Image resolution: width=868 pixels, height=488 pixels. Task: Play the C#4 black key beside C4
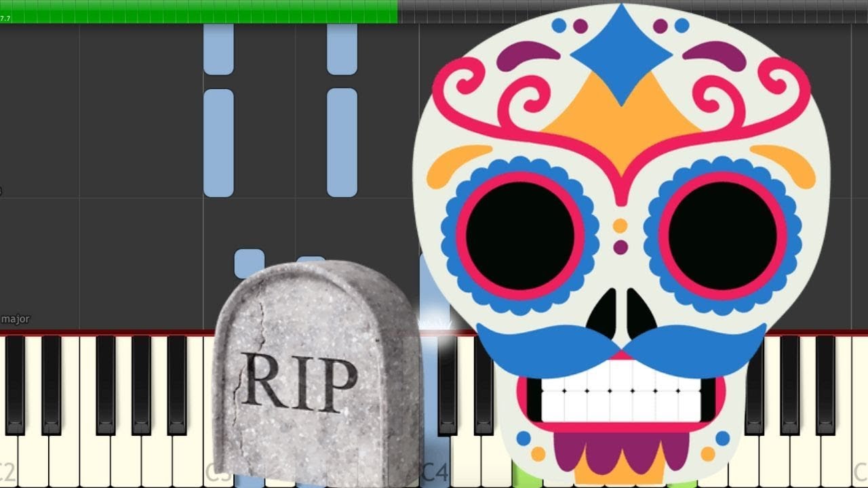[448, 385]
